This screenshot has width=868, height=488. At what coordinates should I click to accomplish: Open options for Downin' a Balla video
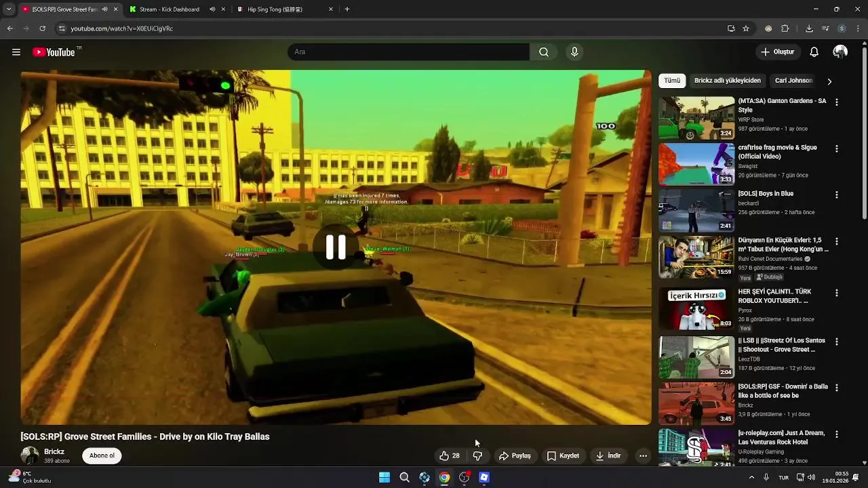tap(836, 388)
